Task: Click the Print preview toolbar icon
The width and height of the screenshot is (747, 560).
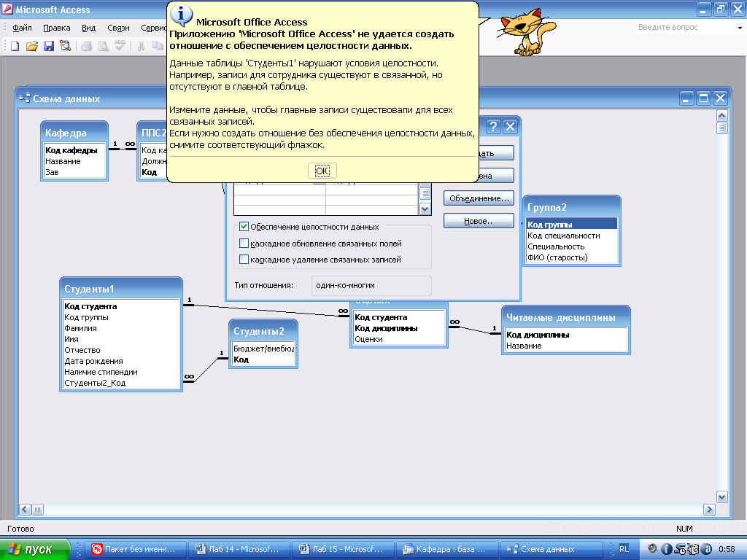Action: [x=103, y=46]
